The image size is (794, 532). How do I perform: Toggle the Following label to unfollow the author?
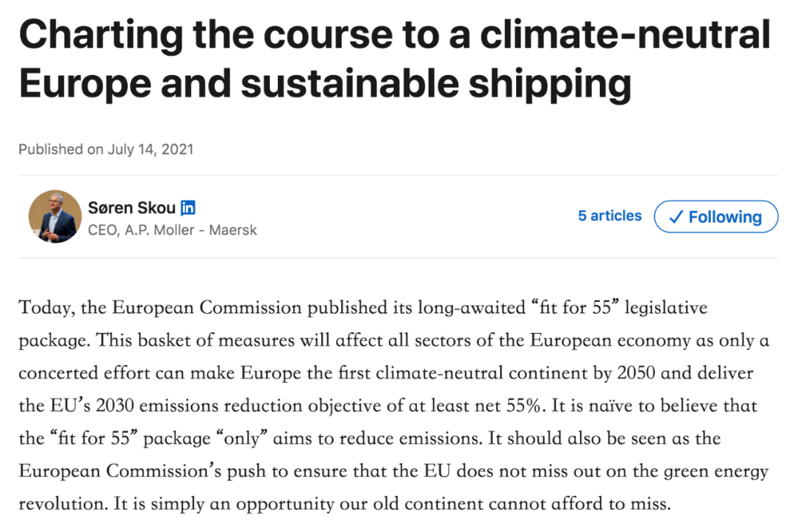(725, 217)
